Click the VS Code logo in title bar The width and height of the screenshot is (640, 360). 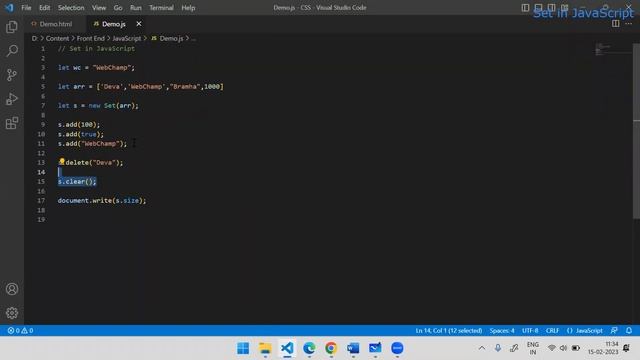point(9,8)
